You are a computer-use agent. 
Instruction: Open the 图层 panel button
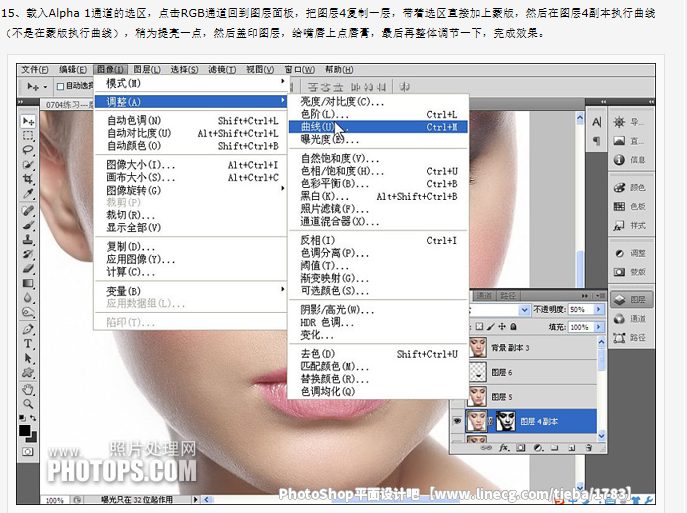[631, 300]
